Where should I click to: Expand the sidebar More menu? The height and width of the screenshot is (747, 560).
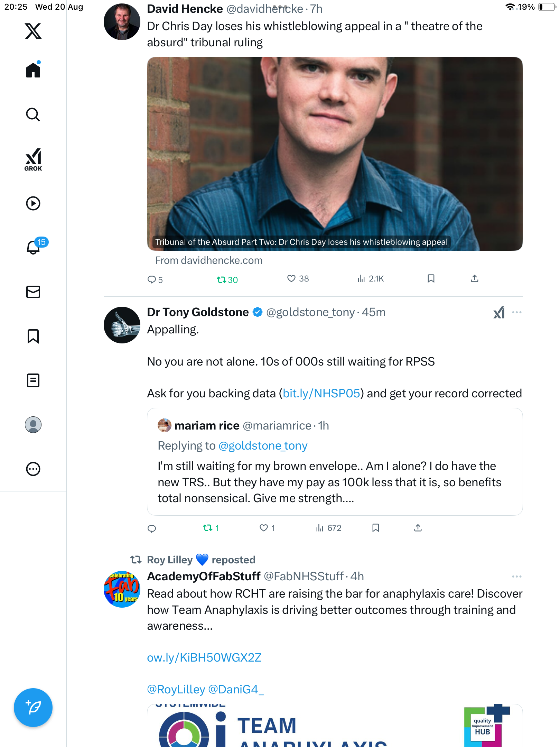(33, 469)
